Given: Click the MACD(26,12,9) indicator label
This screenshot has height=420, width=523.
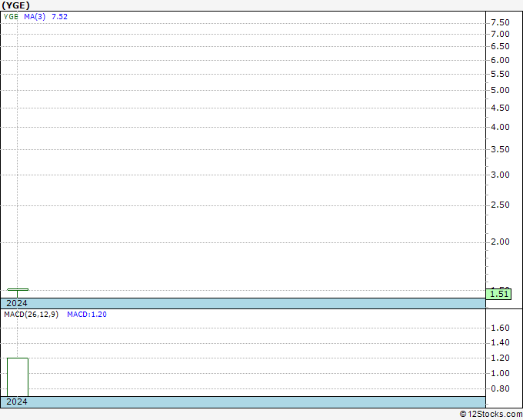Looking at the screenshot, I should click(31, 315).
